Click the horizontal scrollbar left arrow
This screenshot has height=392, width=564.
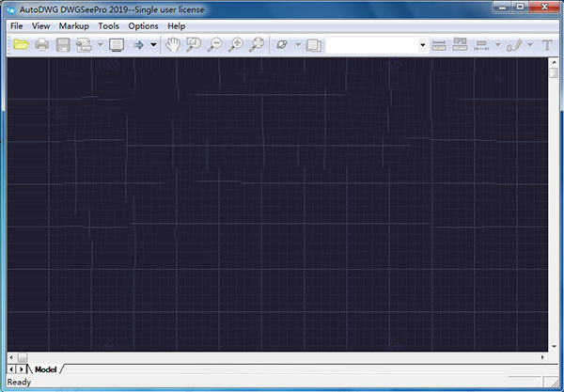point(11,357)
